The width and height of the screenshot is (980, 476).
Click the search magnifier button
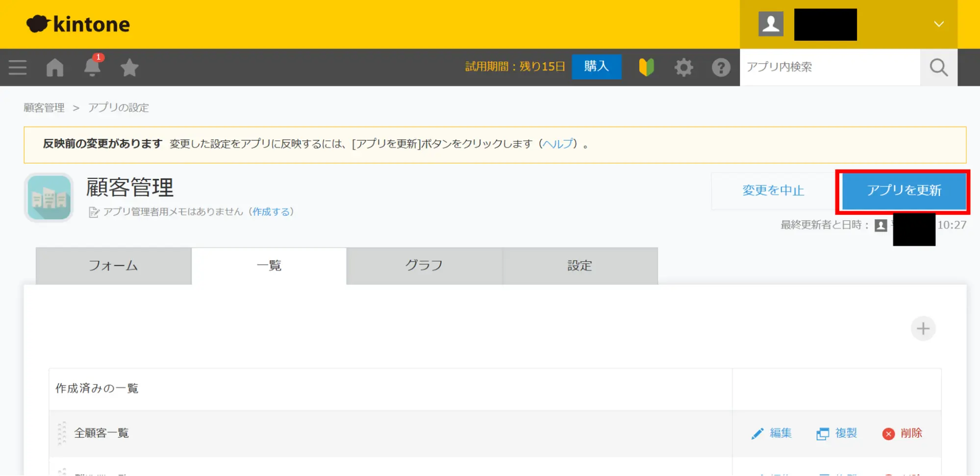[x=938, y=67]
